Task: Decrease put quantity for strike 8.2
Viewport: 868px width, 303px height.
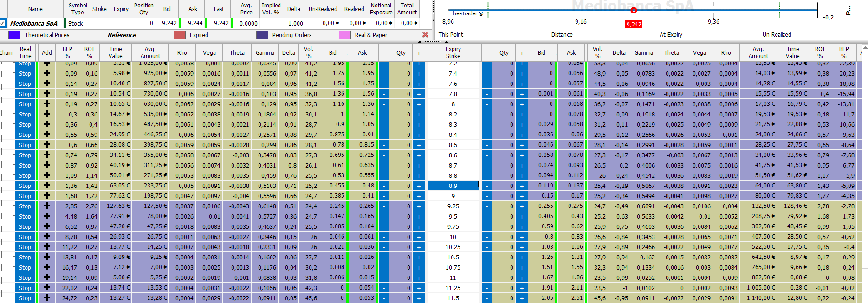Action: (486, 114)
